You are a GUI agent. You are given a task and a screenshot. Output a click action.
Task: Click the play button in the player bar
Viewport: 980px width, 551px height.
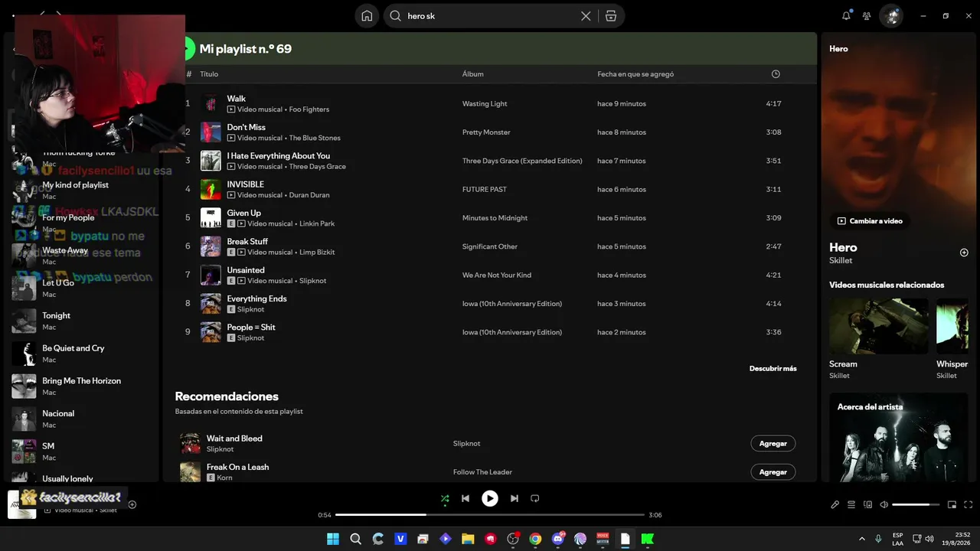point(490,499)
